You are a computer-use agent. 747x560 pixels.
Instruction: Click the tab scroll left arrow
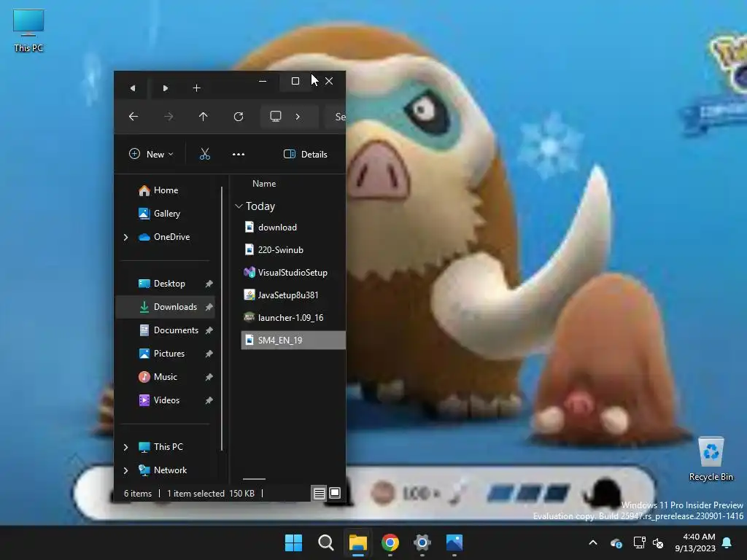(133, 88)
